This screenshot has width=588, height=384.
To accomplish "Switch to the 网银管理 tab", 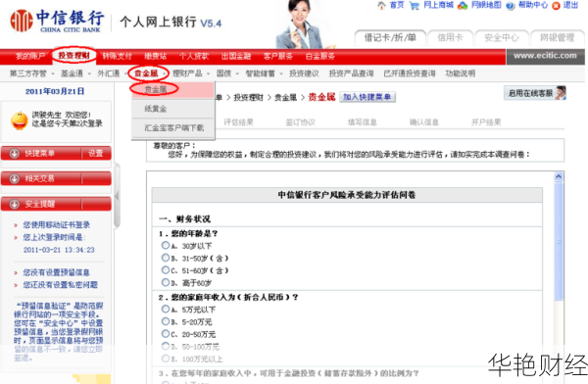I will pos(557,37).
